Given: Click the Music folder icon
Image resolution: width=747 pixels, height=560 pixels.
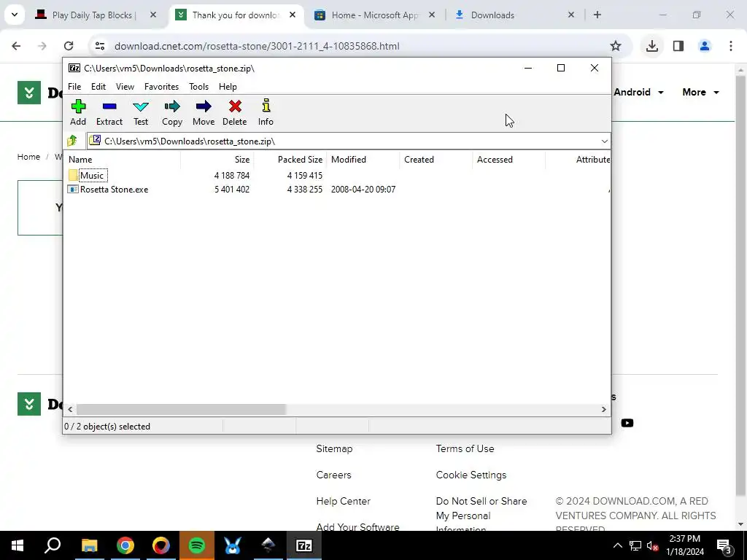Looking at the screenshot, I should pos(73,175).
